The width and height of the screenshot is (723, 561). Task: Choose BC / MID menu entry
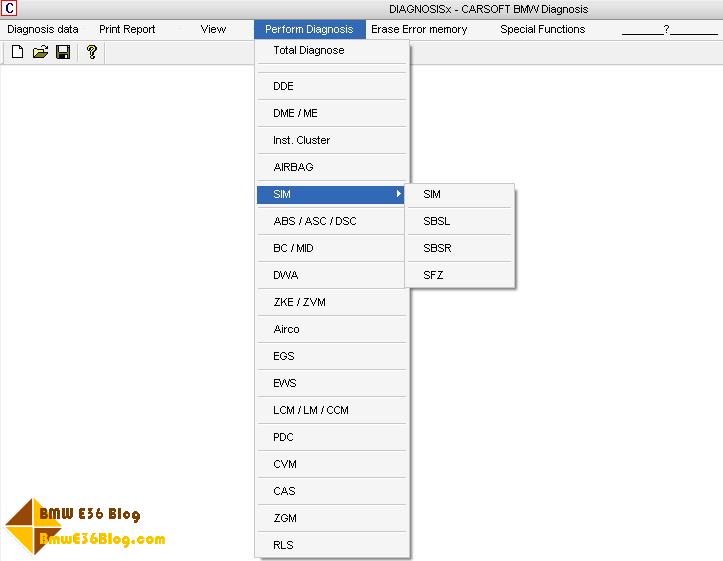(331, 248)
